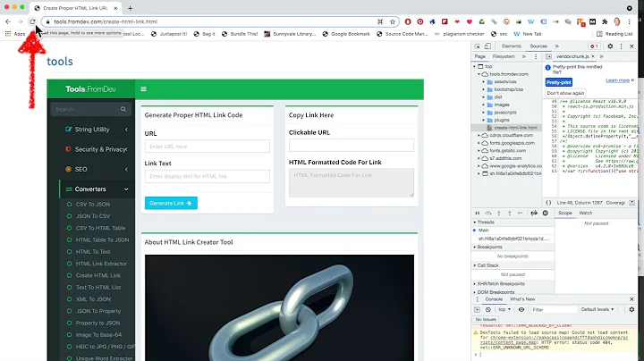644x361 pixels.
Task: Open the CSV To JSON converter link
Action: coord(93,205)
